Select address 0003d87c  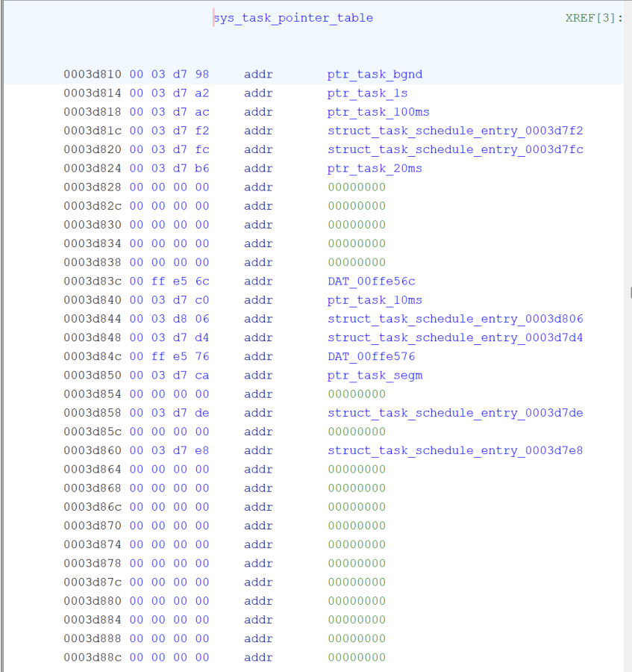93,582
